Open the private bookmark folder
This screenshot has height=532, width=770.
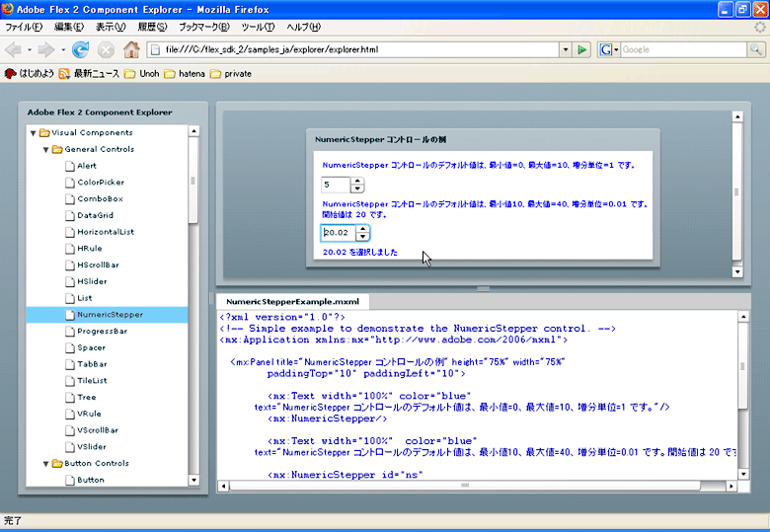tap(231, 74)
